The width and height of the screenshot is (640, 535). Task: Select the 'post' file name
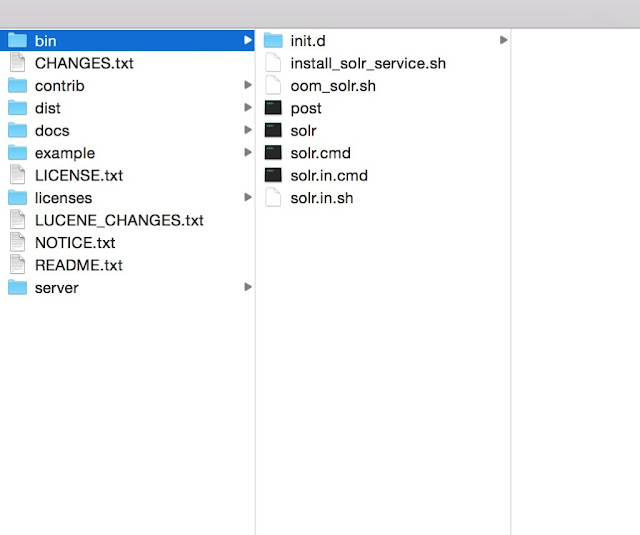(306, 109)
